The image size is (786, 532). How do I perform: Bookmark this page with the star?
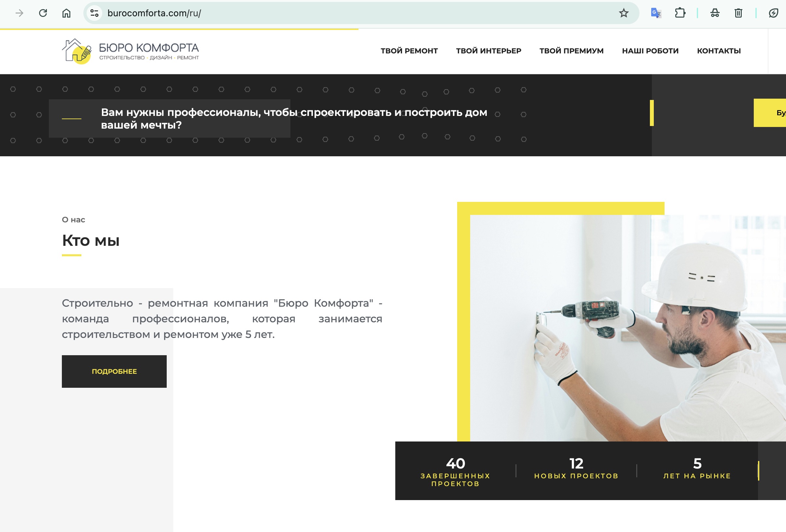[623, 13]
